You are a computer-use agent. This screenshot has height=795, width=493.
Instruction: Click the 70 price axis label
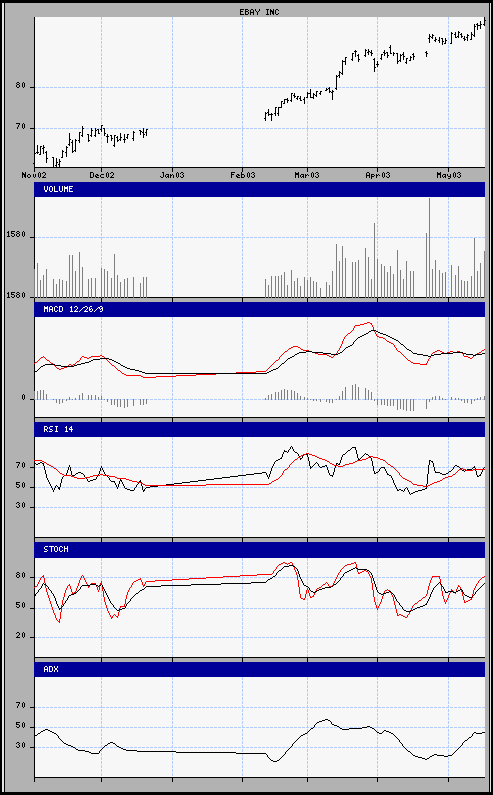point(20,128)
